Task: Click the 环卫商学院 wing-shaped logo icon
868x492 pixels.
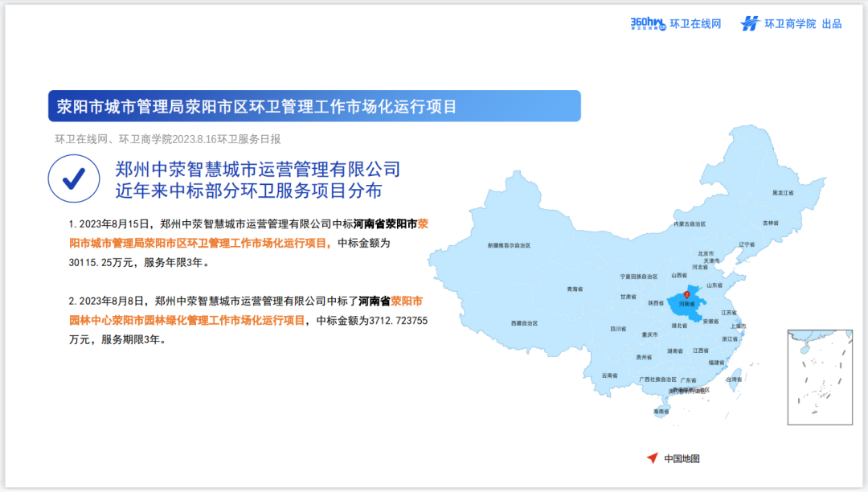Action: click(750, 23)
